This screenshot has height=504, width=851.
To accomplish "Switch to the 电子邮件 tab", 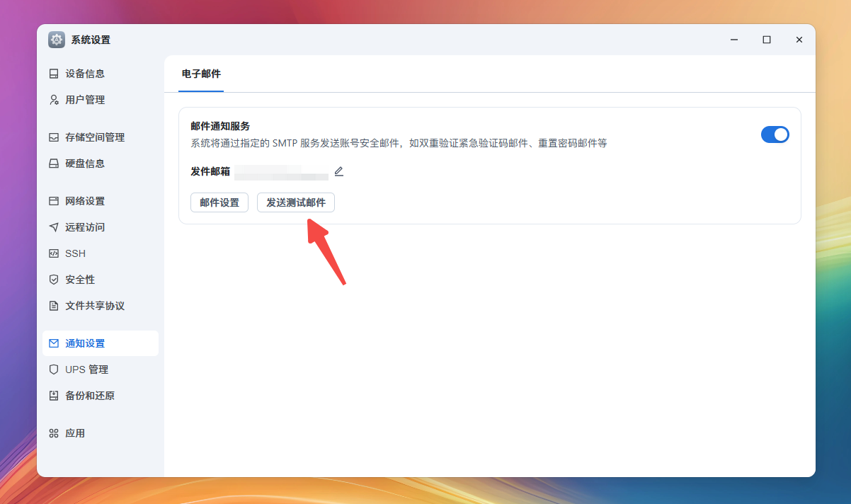I will [x=200, y=73].
